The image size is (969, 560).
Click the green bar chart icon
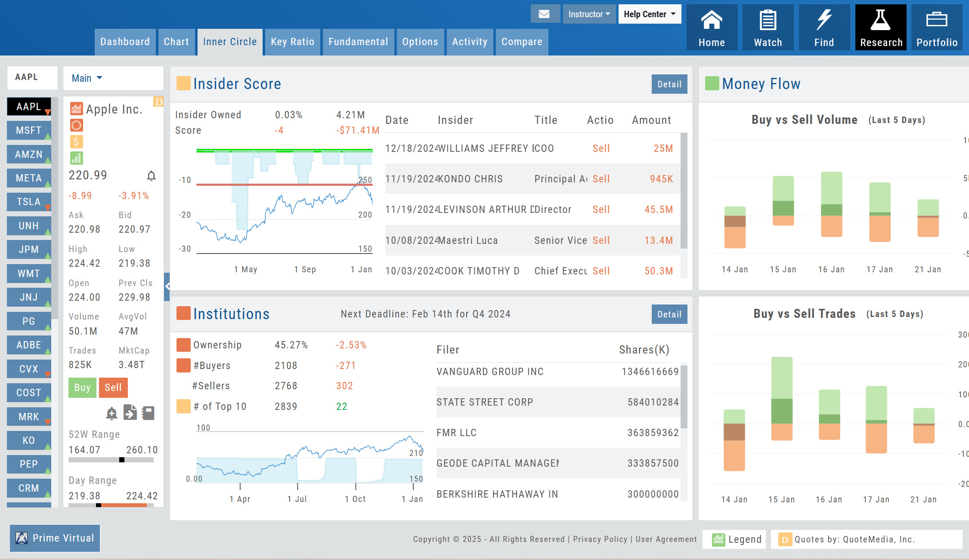76,158
